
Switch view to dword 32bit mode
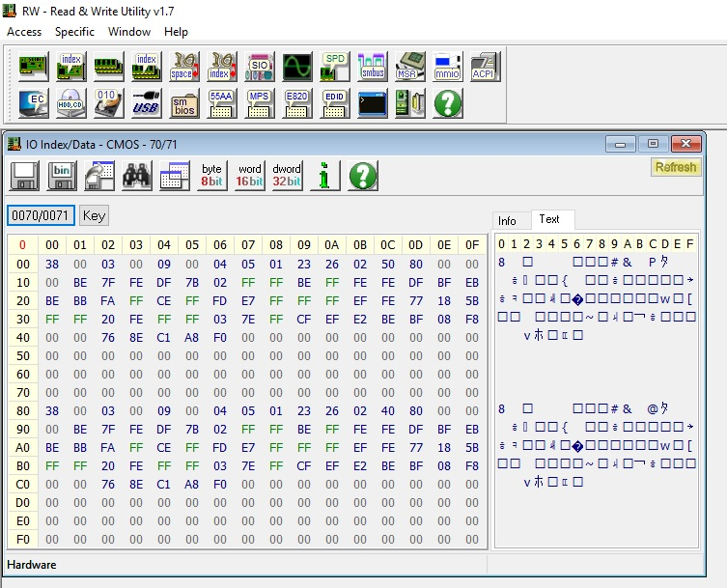[287, 176]
